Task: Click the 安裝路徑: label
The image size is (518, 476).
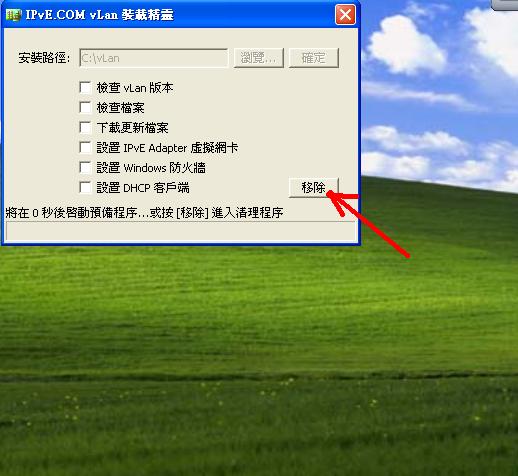Action: pos(44,58)
